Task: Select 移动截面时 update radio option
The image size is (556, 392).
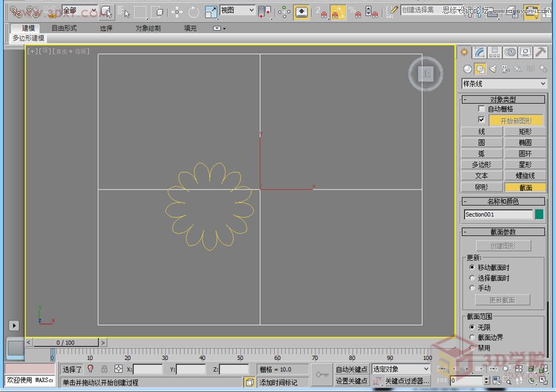Action: (x=472, y=267)
